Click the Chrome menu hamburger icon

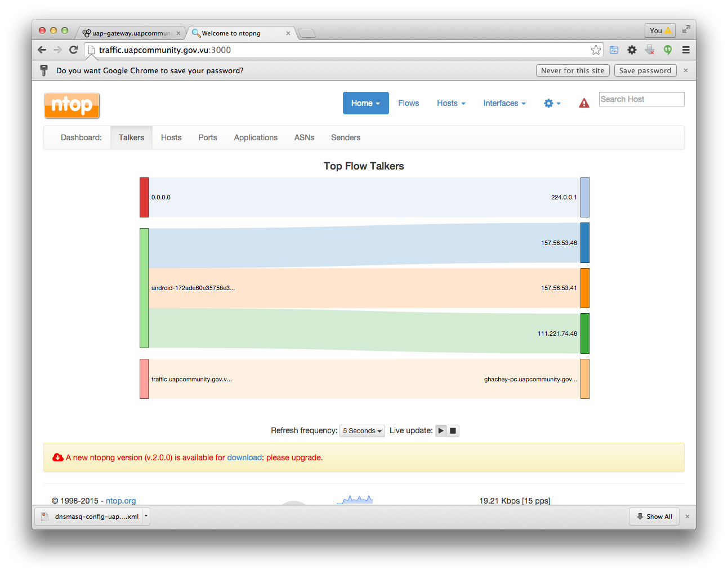coord(686,50)
